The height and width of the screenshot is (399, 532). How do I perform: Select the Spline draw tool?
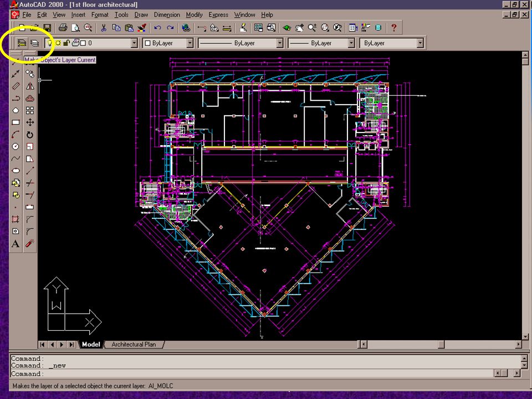pyautogui.click(x=16, y=159)
